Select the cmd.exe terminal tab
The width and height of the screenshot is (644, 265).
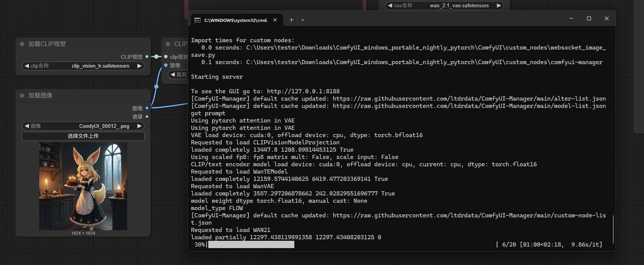click(235, 20)
